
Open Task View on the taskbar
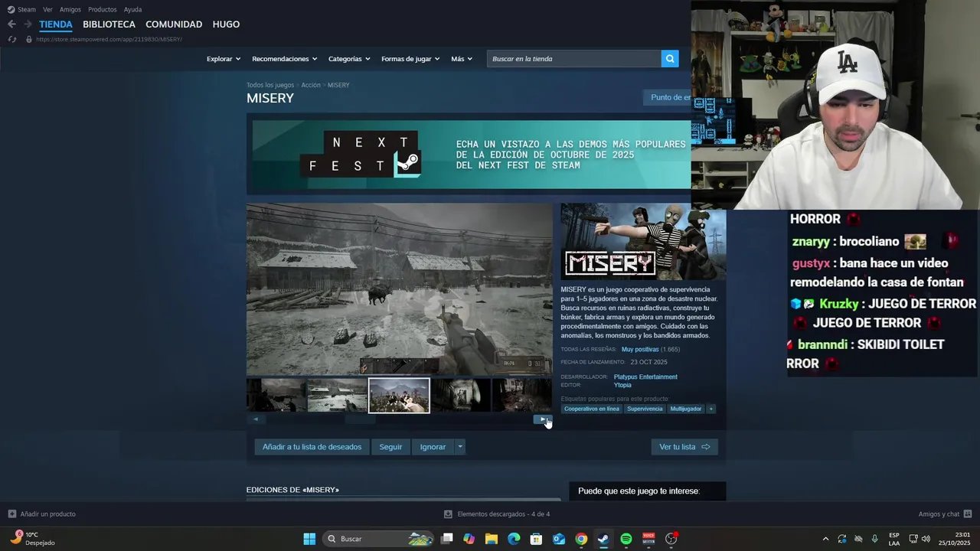click(447, 539)
